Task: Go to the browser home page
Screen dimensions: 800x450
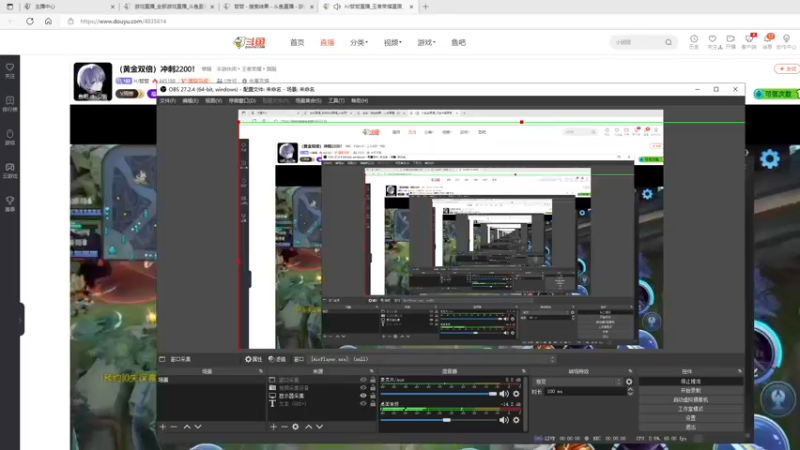Action: tap(48, 21)
